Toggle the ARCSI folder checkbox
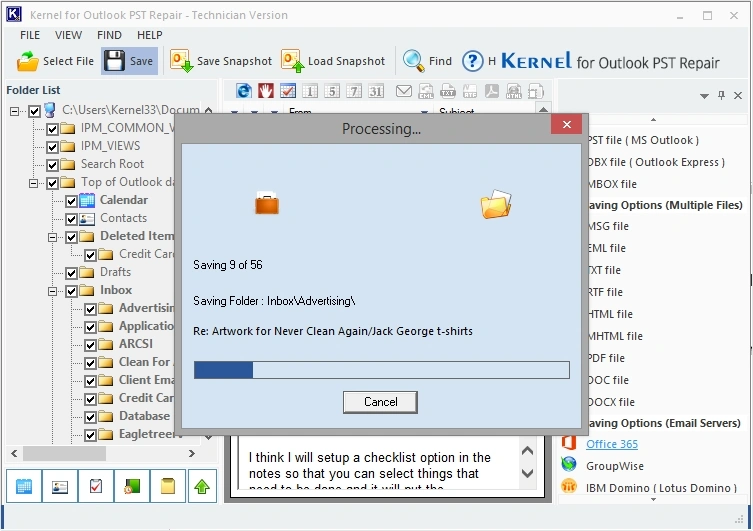The width and height of the screenshot is (753, 531). click(x=90, y=345)
